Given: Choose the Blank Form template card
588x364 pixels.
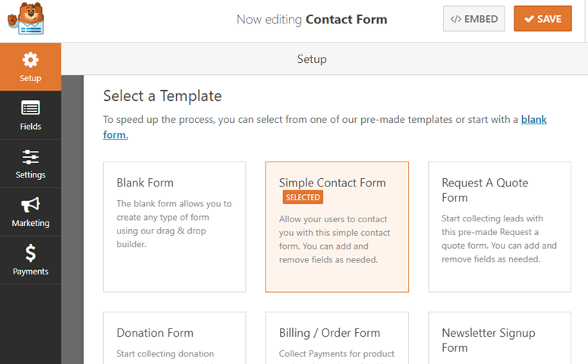Looking at the screenshot, I should (175, 226).
